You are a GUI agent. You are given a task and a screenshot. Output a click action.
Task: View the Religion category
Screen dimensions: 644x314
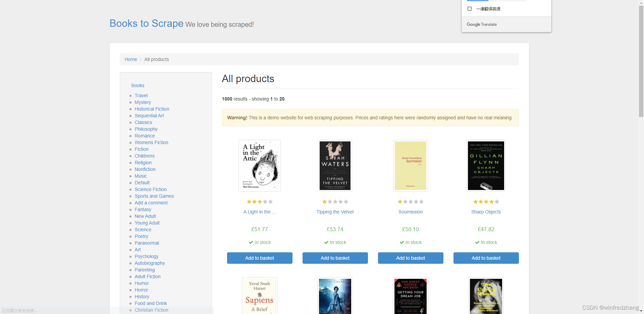tap(143, 163)
